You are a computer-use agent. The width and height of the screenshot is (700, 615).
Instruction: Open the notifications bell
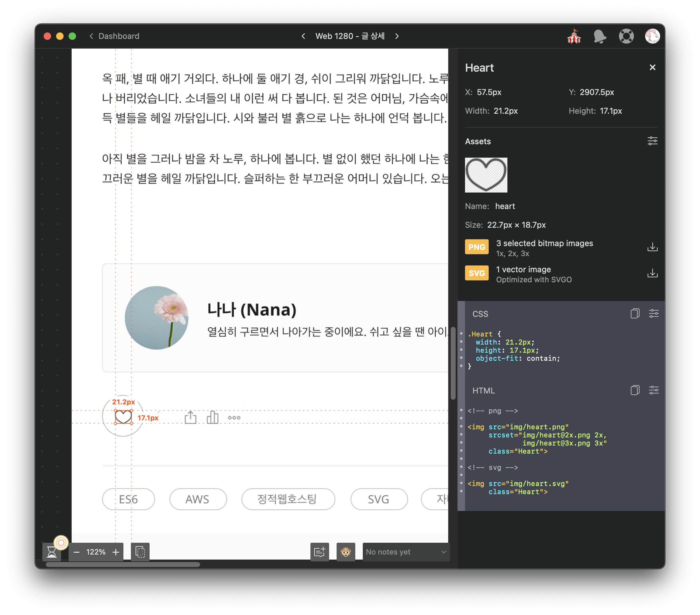pos(599,36)
